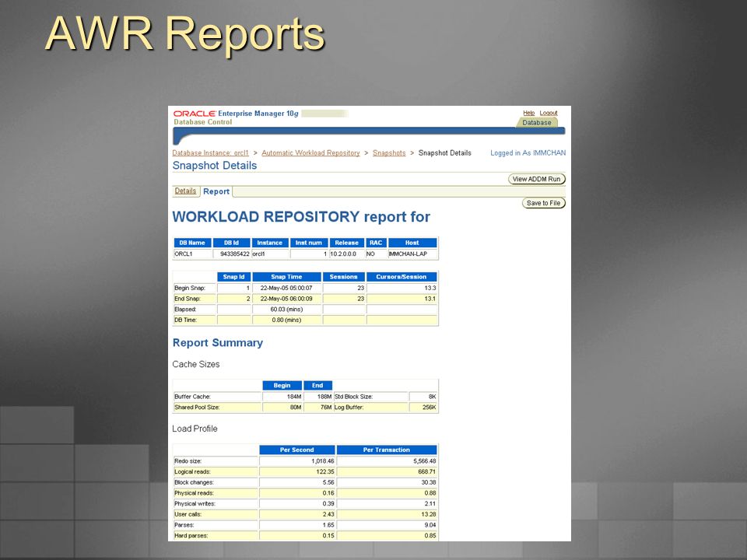Click the End header in Cache Sizes
Viewport: 747px width, 560px height.
click(x=317, y=386)
